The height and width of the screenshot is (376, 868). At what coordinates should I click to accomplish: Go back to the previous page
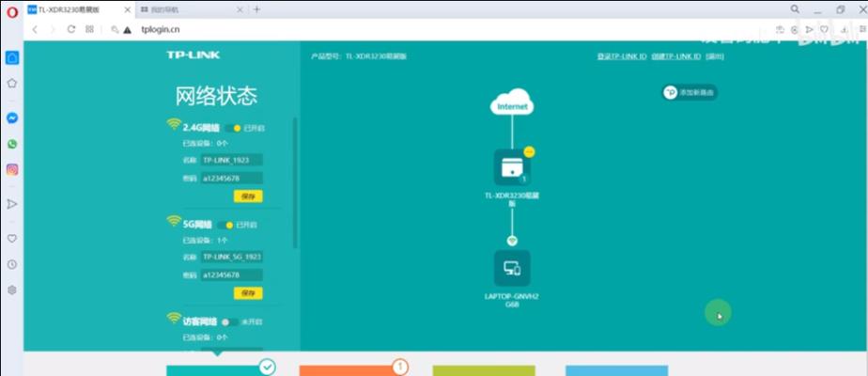click(35, 29)
